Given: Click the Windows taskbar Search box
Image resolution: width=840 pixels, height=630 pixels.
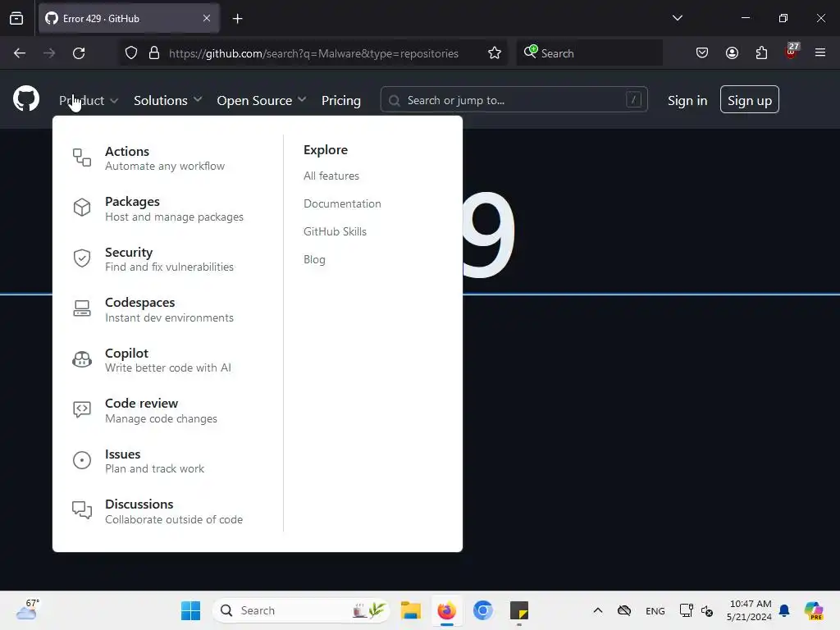Looking at the screenshot, I should [x=301, y=610].
